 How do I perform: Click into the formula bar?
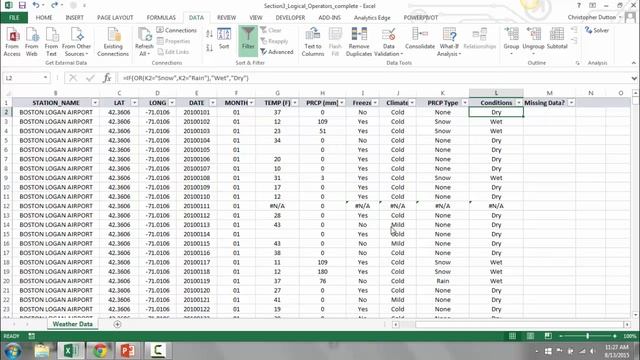coord(373,78)
